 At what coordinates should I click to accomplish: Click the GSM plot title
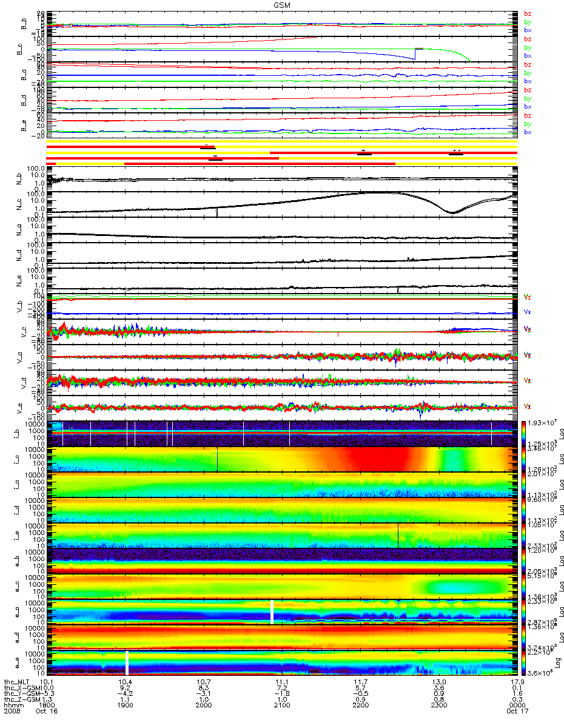point(281,5)
